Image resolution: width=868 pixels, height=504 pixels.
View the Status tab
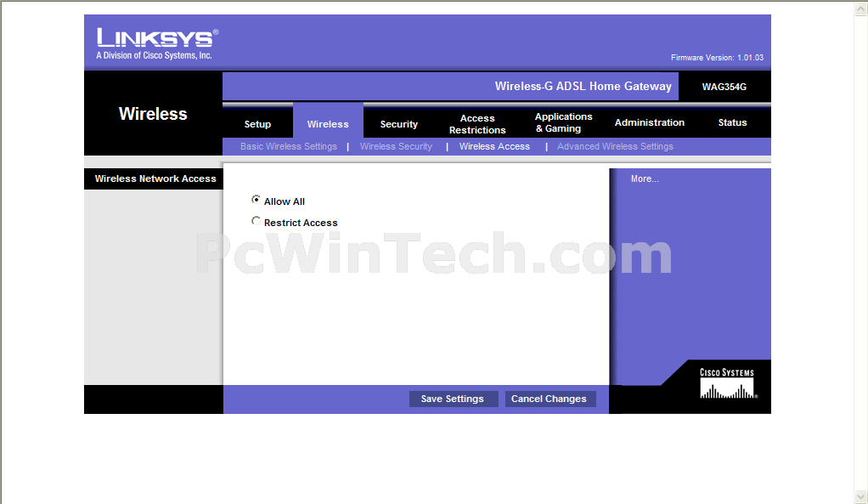pyautogui.click(x=732, y=122)
